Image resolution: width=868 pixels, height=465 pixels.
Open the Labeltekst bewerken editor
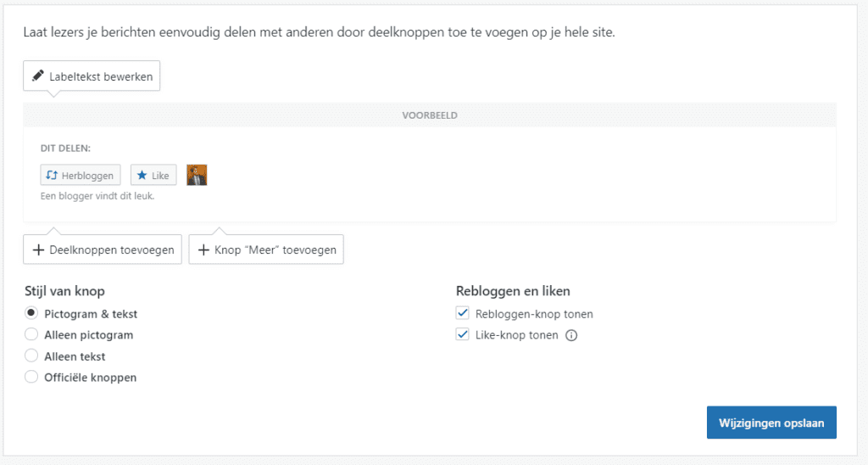[x=92, y=76]
